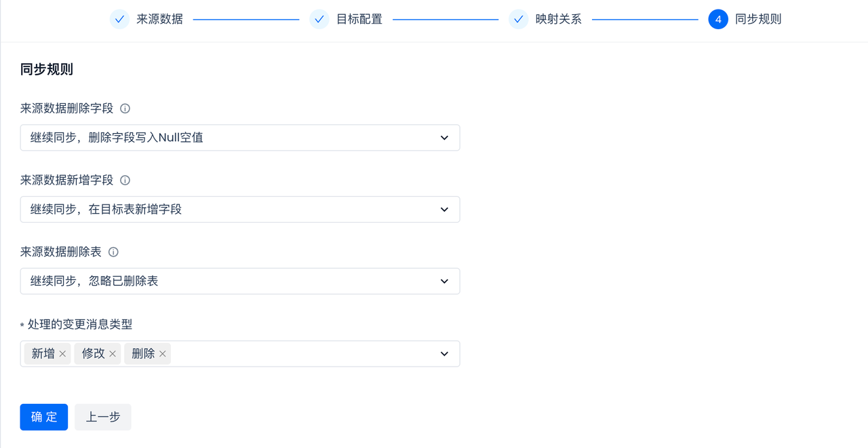Click the 目标配置 step checkmark icon
This screenshot has height=448, width=868.
pos(319,19)
